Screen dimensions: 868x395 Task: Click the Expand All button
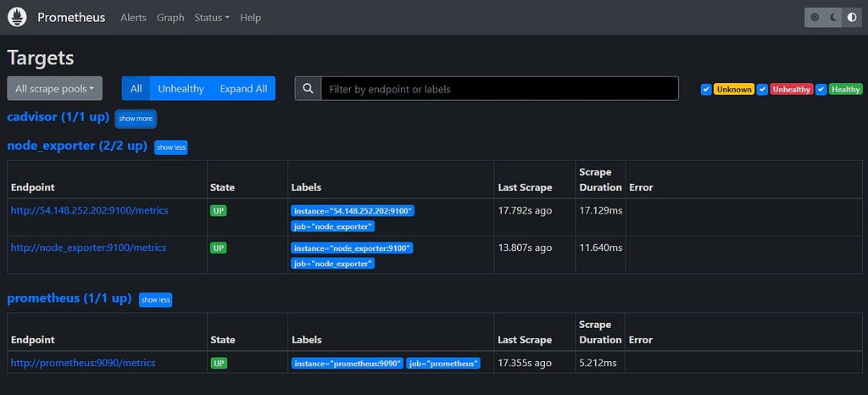tap(243, 88)
